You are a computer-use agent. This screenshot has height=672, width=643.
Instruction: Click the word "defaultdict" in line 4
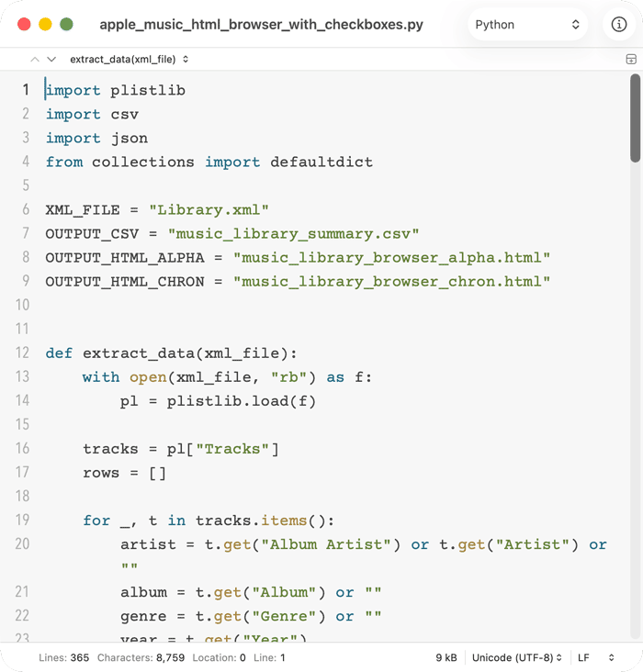321,162
